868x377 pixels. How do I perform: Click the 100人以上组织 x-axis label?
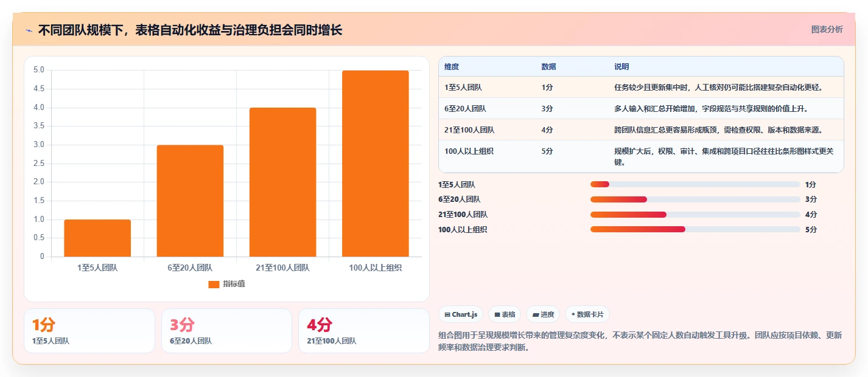tap(375, 268)
